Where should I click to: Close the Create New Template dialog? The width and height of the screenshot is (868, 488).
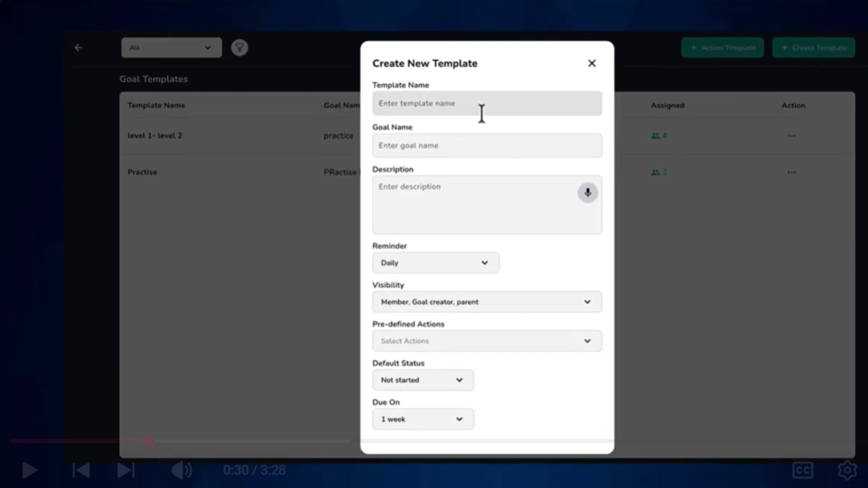tap(592, 63)
